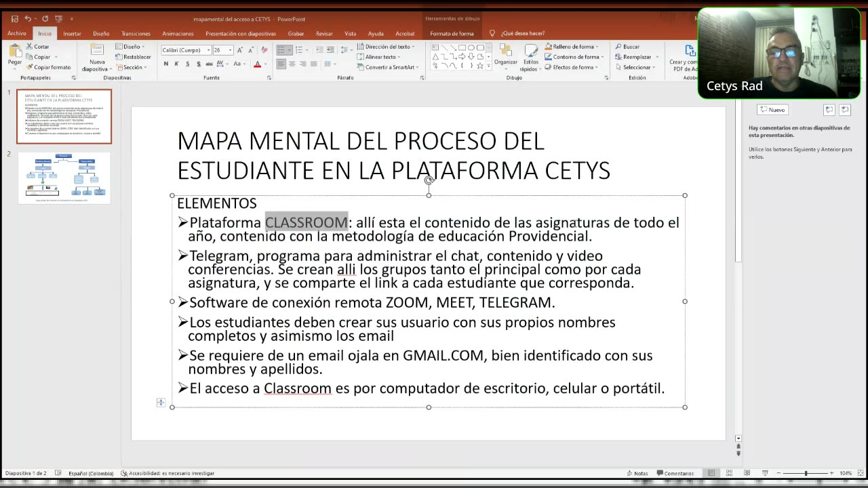Open Seleccionar dropdown in Edición

point(635,67)
